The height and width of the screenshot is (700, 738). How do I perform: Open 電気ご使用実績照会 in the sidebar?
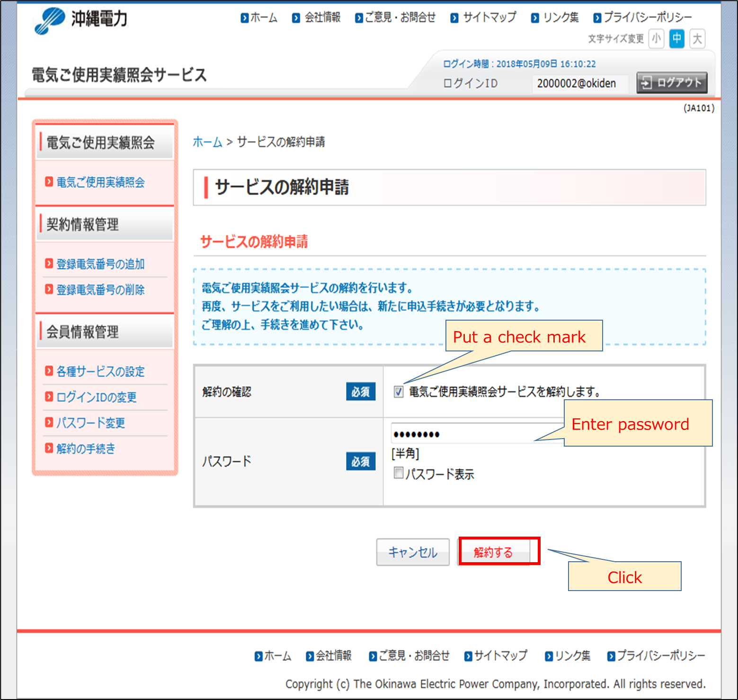pyautogui.click(x=100, y=182)
